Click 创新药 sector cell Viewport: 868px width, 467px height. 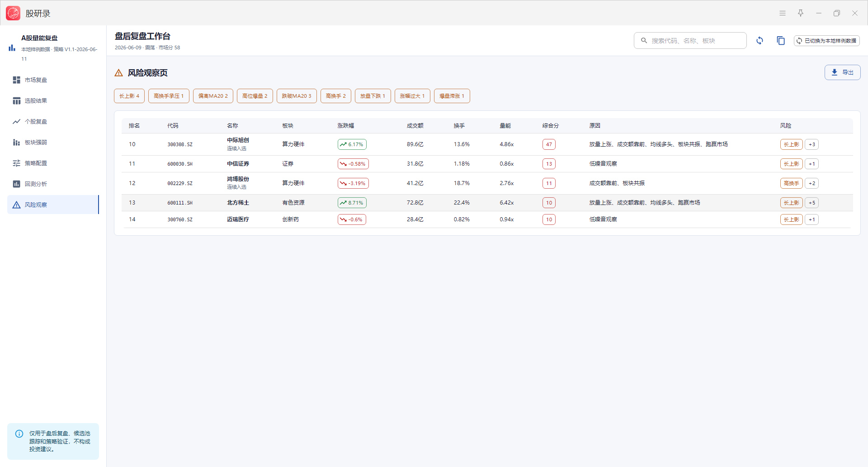[291, 219]
